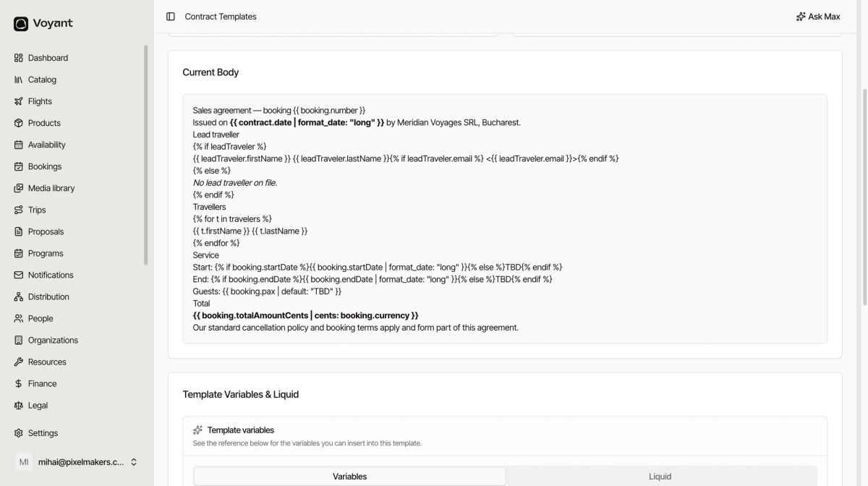Click the Resources wrench icon
868x486 pixels.
(19, 362)
